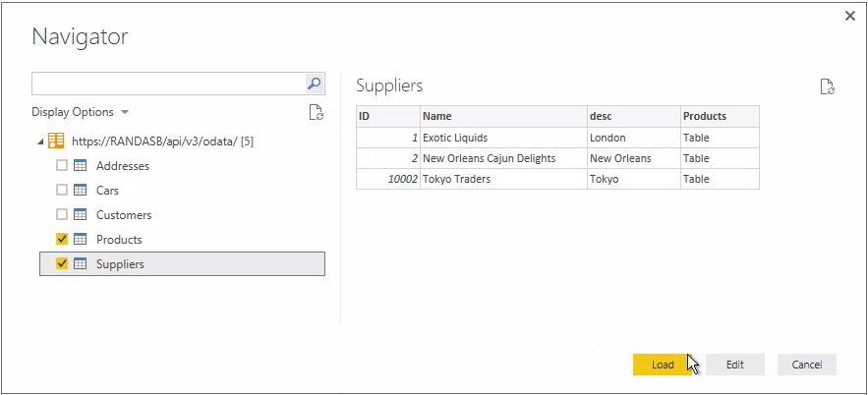Uncheck the Products checkbox
The width and height of the screenshot is (868, 395).
(62, 240)
